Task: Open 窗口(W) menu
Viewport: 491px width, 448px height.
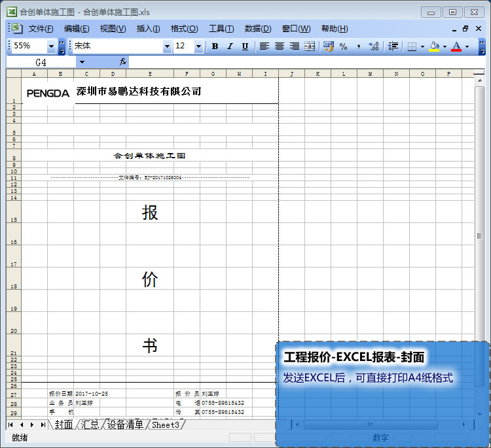Action: click(x=296, y=29)
